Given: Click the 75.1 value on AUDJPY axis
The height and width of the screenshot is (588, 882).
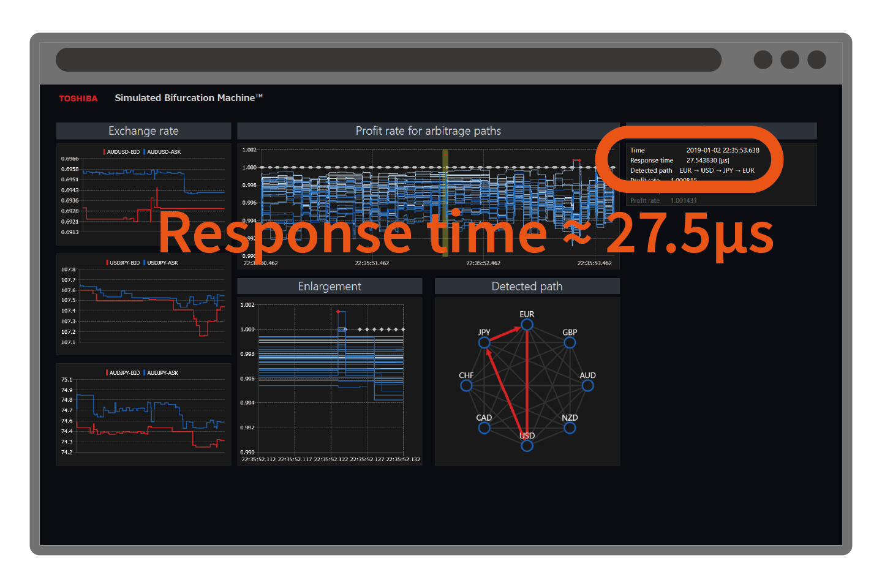Looking at the screenshot, I should 67,380.
